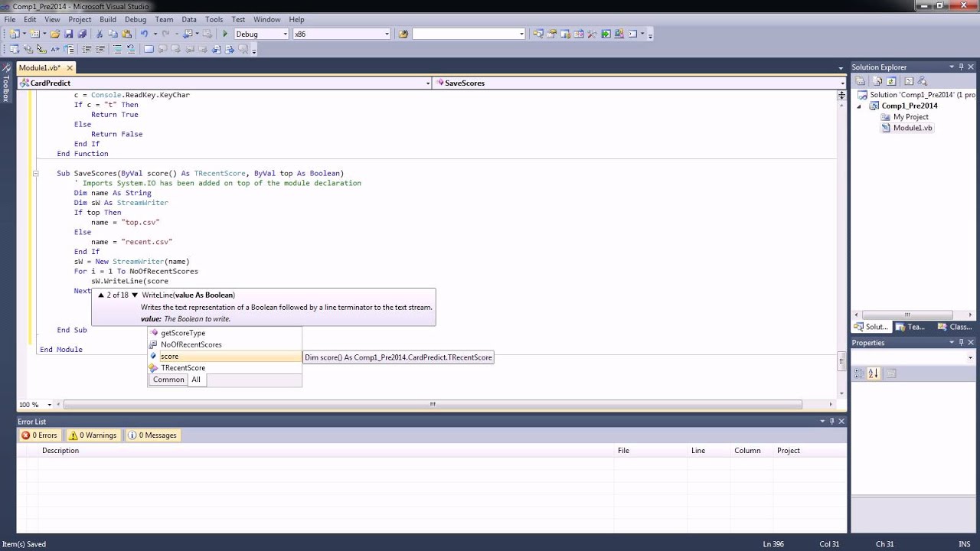Select My Project in Solution Explorer

tap(910, 117)
